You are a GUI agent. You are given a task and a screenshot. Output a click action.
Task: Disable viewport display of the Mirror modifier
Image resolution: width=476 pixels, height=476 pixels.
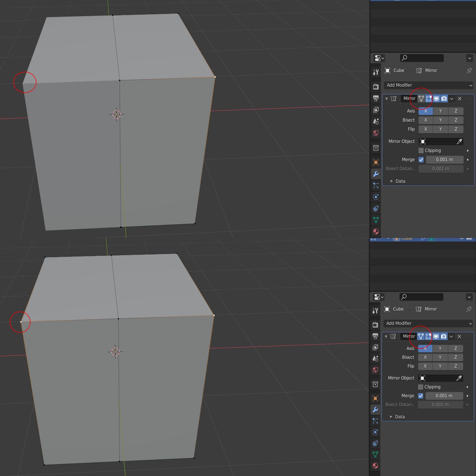[x=436, y=98]
